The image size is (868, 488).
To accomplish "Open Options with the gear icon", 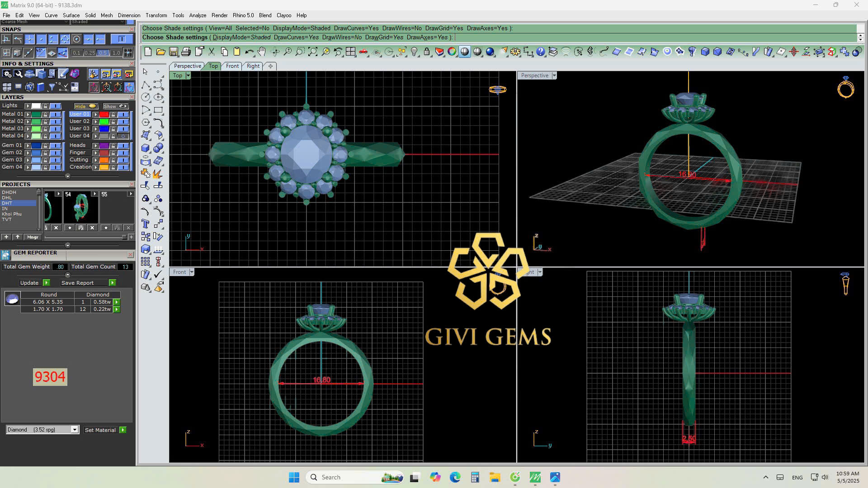I will (x=515, y=52).
